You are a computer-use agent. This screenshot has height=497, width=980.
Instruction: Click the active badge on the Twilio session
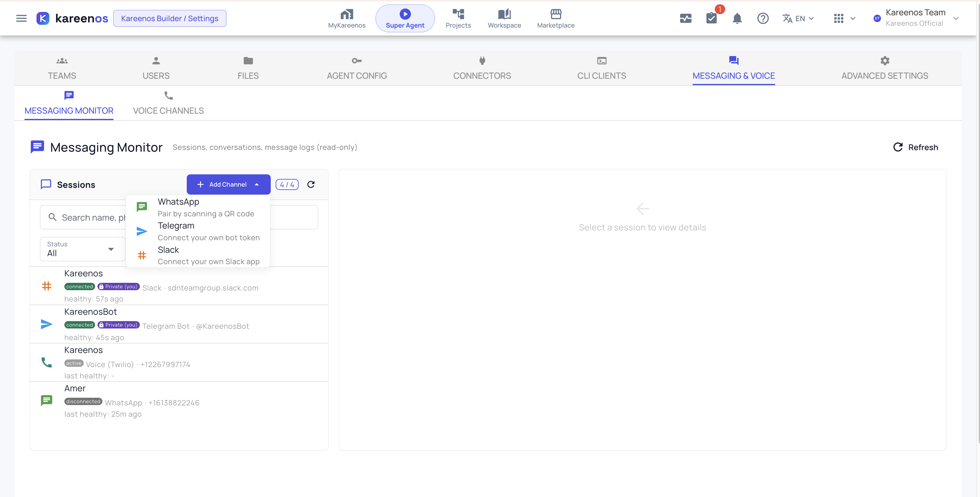[74, 363]
